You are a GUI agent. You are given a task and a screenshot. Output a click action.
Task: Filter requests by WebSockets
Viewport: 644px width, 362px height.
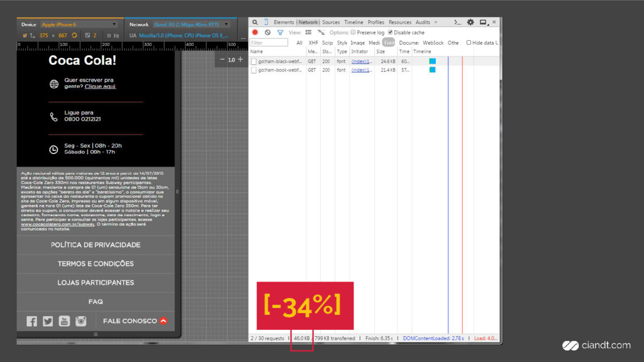click(433, 43)
